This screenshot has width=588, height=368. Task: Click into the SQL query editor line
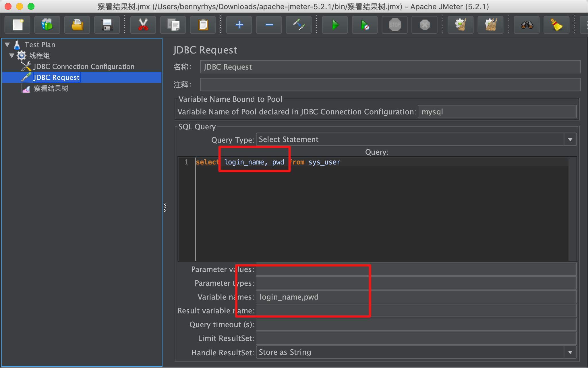tap(382, 162)
